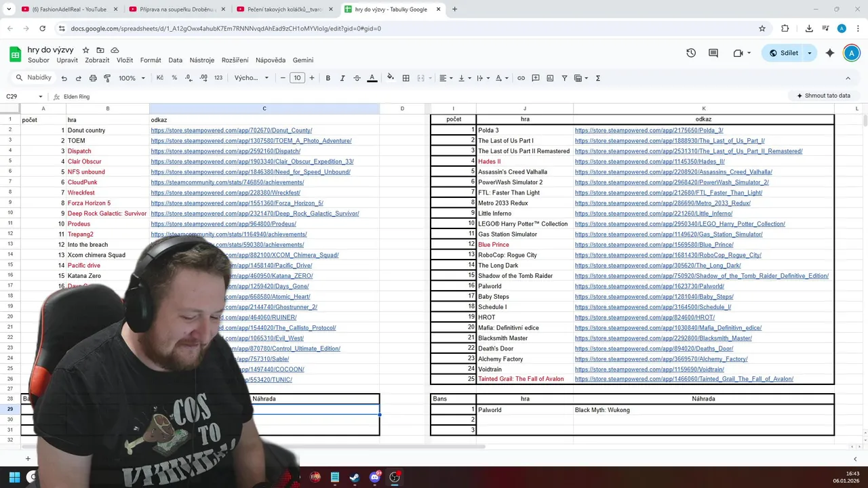Click Shrnout tato data button

(x=823, y=96)
